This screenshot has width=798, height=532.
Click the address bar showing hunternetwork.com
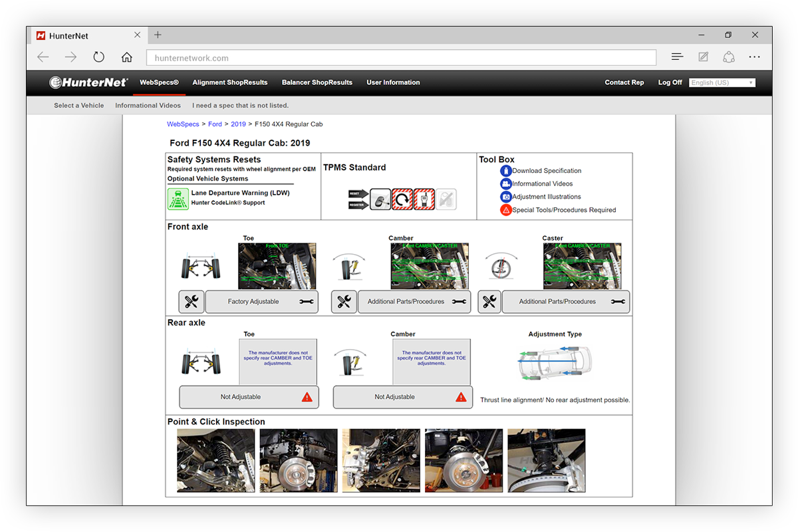tap(401, 58)
